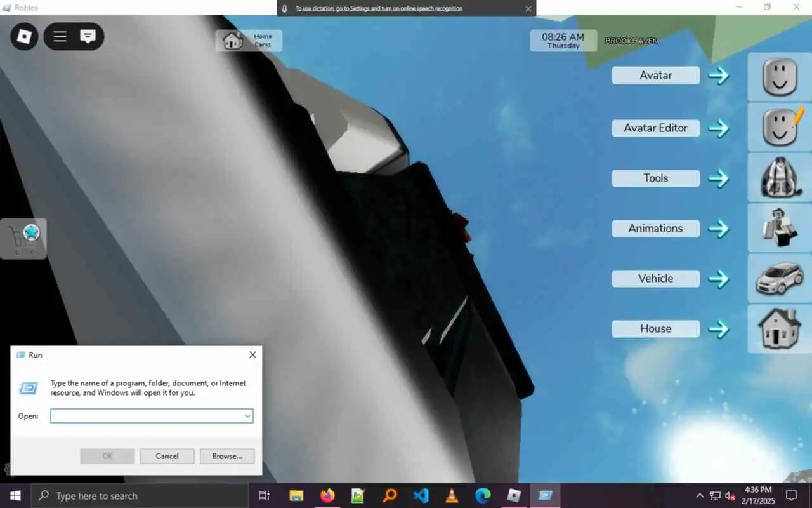Click the microphone icon in dictation bar

[285, 9]
